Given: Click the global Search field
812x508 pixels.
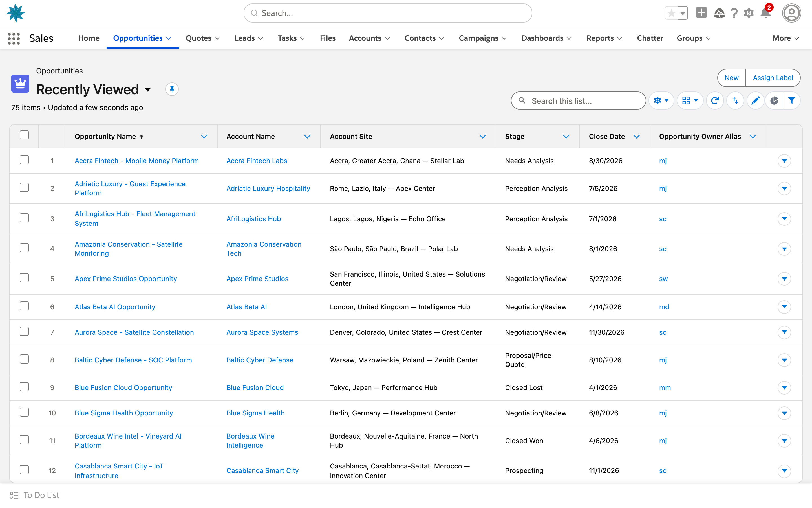Looking at the screenshot, I should pyautogui.click(x=388, y=13).
